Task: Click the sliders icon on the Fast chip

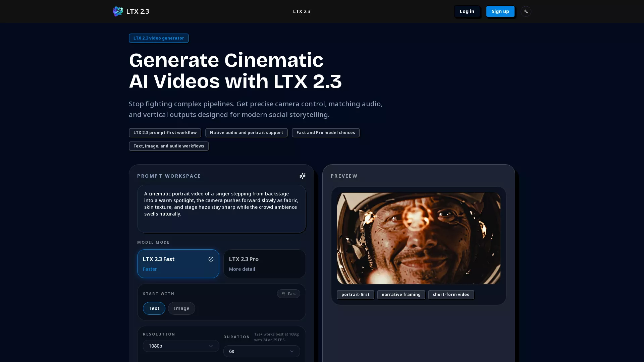Action: tap(284, 293)
